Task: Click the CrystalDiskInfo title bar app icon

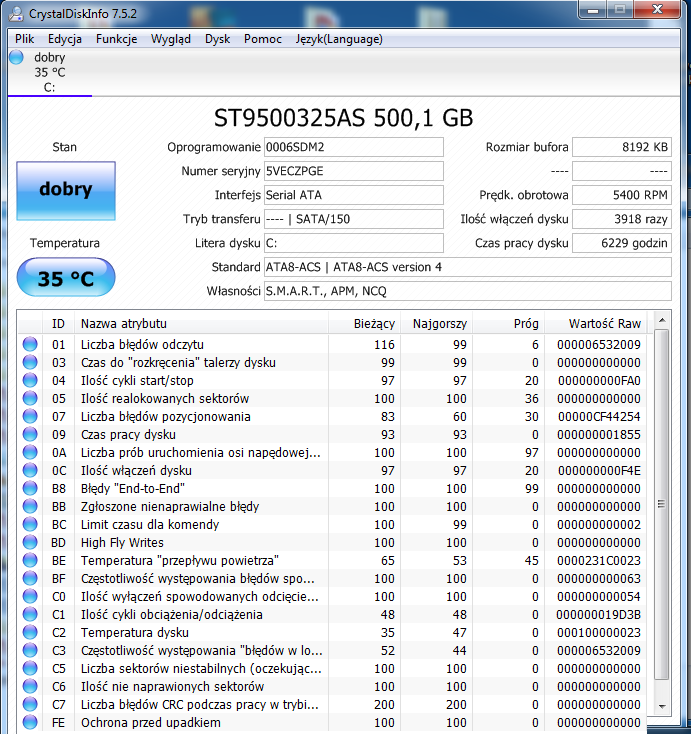Action: 16,14
